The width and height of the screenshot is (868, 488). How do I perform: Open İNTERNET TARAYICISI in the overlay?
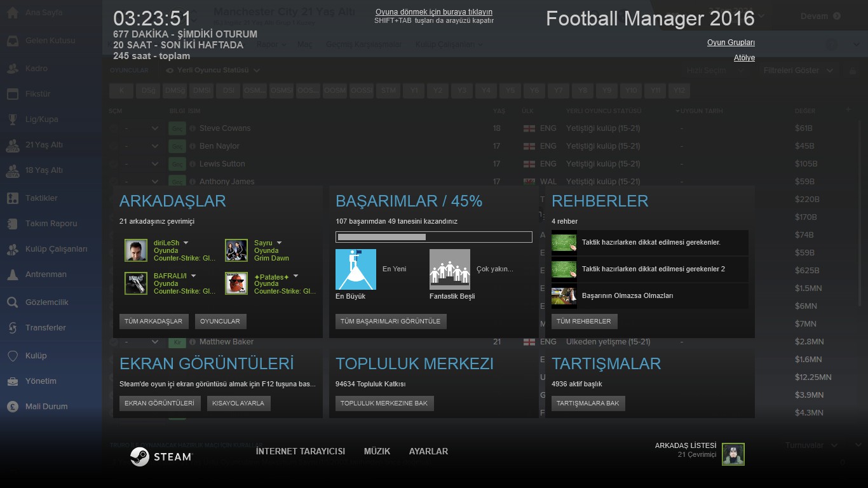point(301,451)
